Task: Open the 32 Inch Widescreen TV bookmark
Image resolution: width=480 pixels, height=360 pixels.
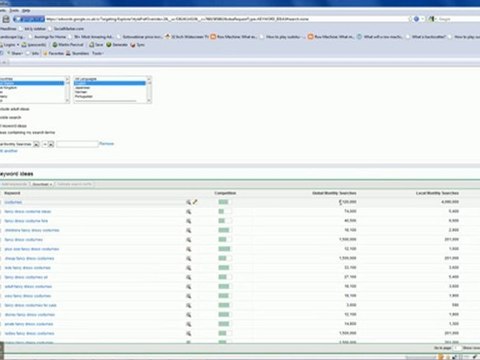Action: 187,36
